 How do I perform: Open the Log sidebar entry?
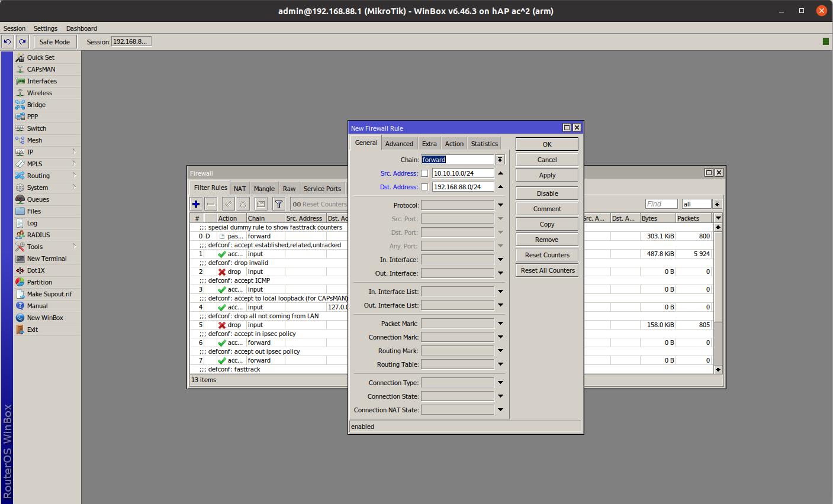pos(32,223)
